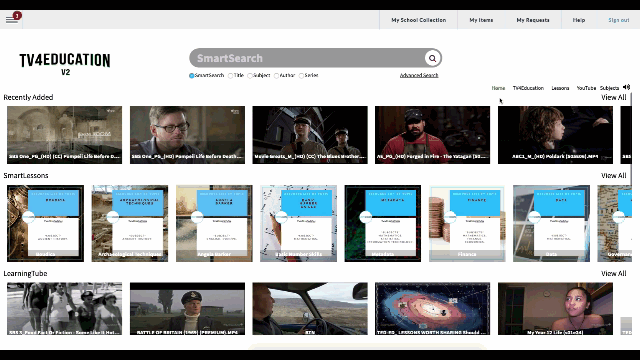Image resolution: width=640 pixels, height=360 pixels.
Task: Select the Series radio option
Action: pyautogui.click(x=301, y=76)
